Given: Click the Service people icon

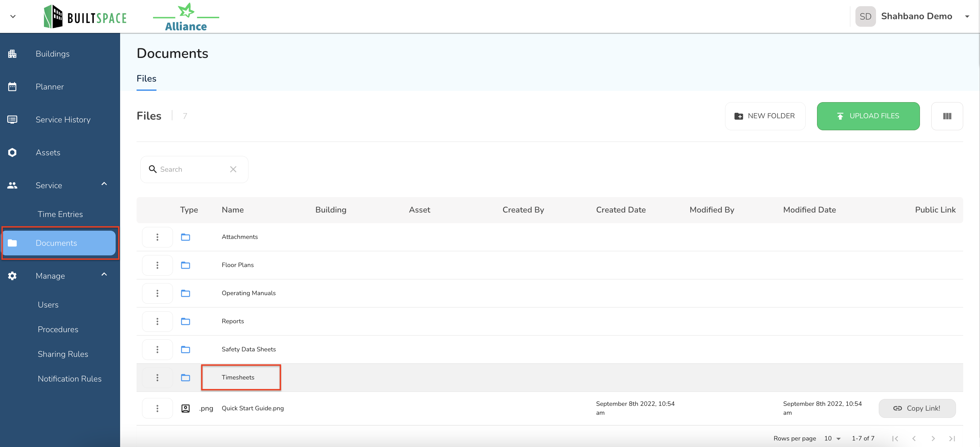Looking at the screenshot, I should 12,185.
